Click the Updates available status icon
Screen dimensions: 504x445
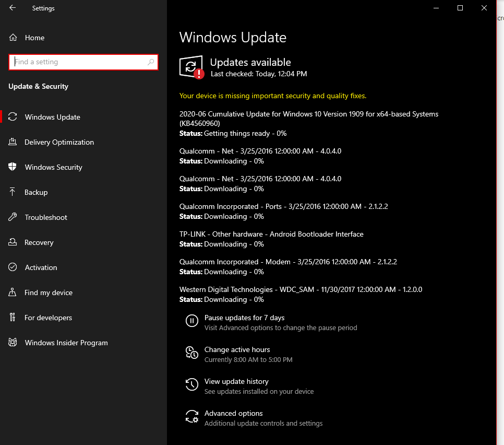pos(191,67)
